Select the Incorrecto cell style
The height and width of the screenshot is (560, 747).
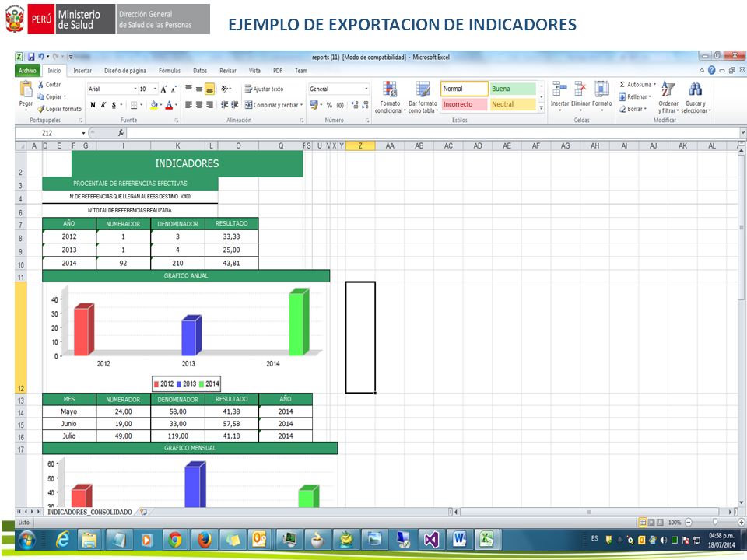[x=464, y=104]
